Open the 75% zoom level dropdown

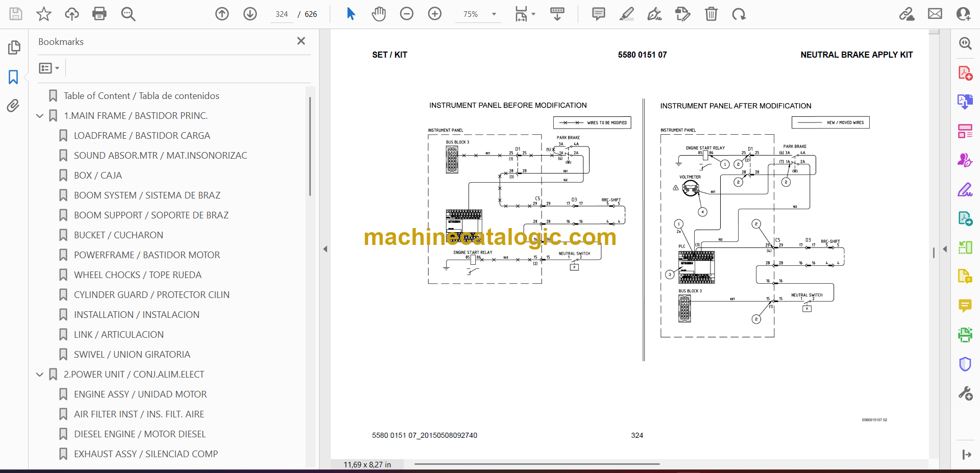[x=494, y=14]
